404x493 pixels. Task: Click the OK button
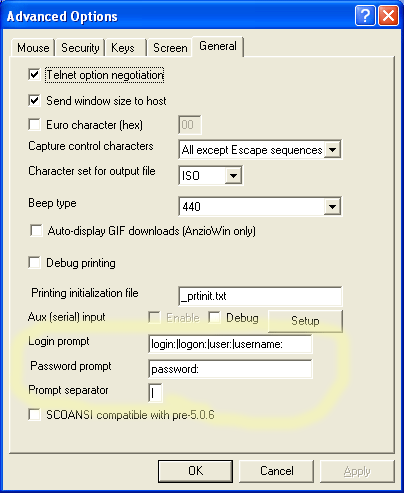pos(195,471)
